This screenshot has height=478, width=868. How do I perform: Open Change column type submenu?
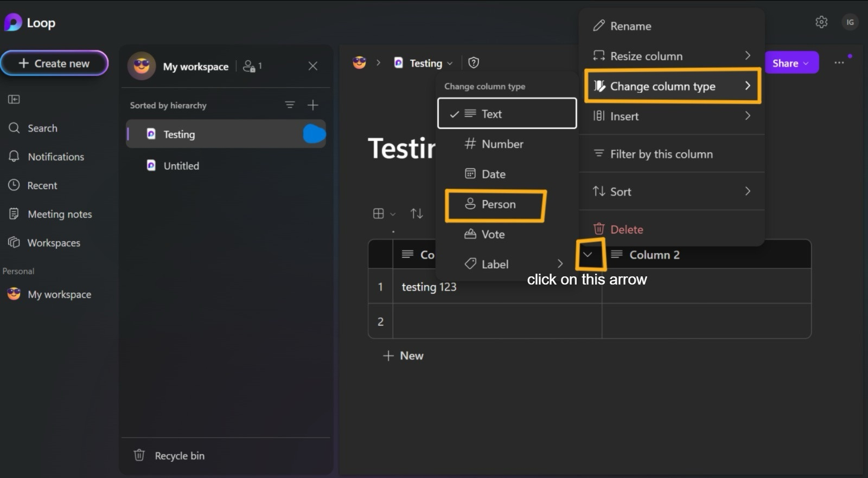click(672, 86)
